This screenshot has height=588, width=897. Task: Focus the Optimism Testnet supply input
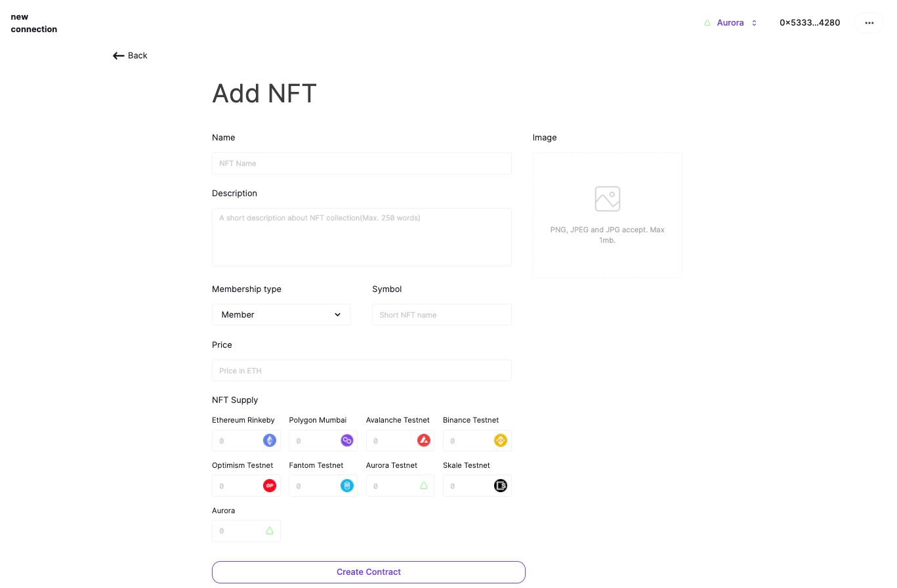(246, 486)
